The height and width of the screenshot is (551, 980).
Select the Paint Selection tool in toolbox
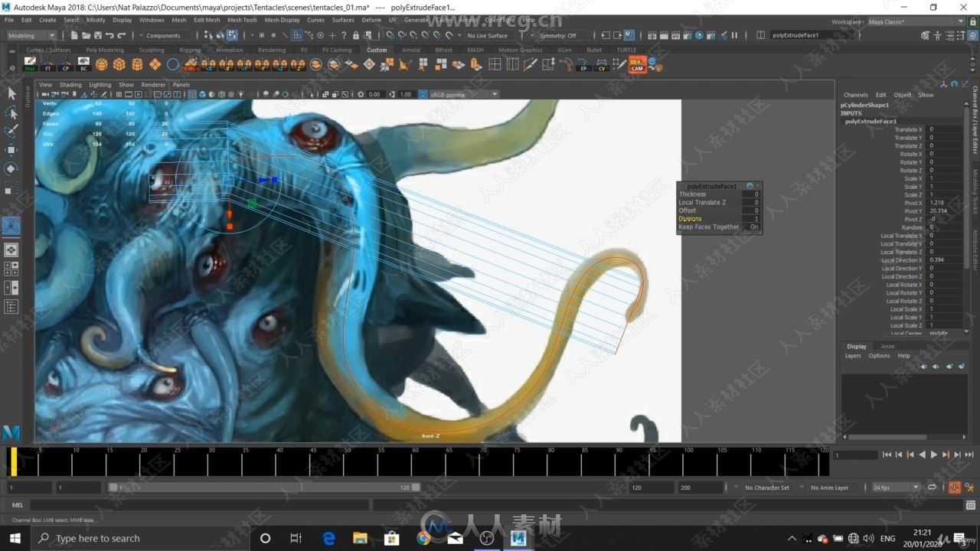click(x=11, y=132)
